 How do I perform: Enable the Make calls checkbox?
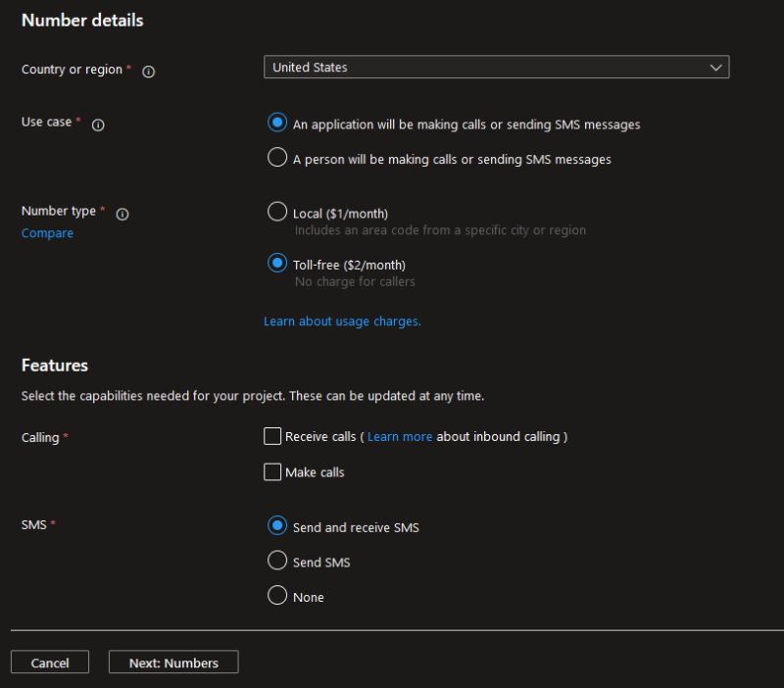(272, 472)
